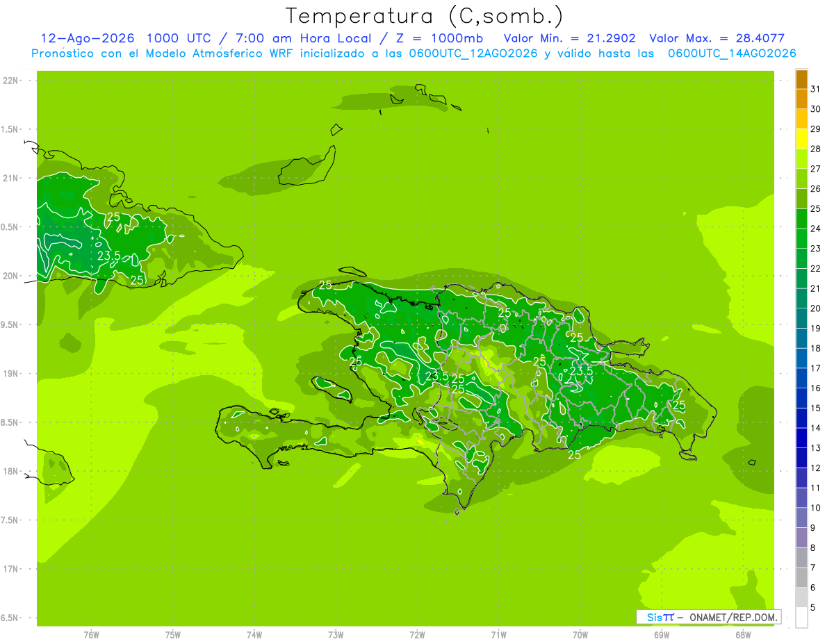Click the '76W' longitude label
Viewport: 834px width, 644px height.
click(91, 635)
